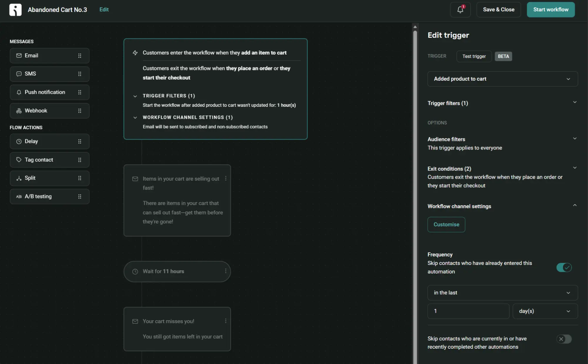Select the 'Wait for 11 hours' delay step
The image size is (588, 364).
[177, 271]
